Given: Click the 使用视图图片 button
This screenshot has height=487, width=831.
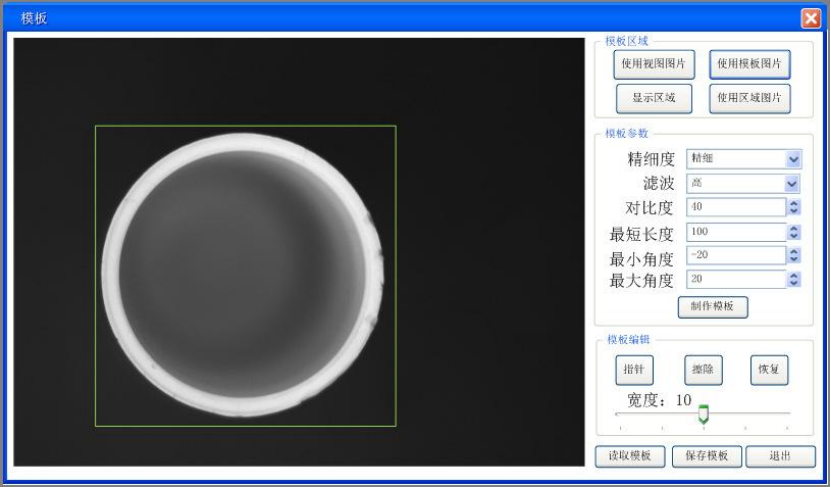Looking at the screenshot, I should click(654, 65).
